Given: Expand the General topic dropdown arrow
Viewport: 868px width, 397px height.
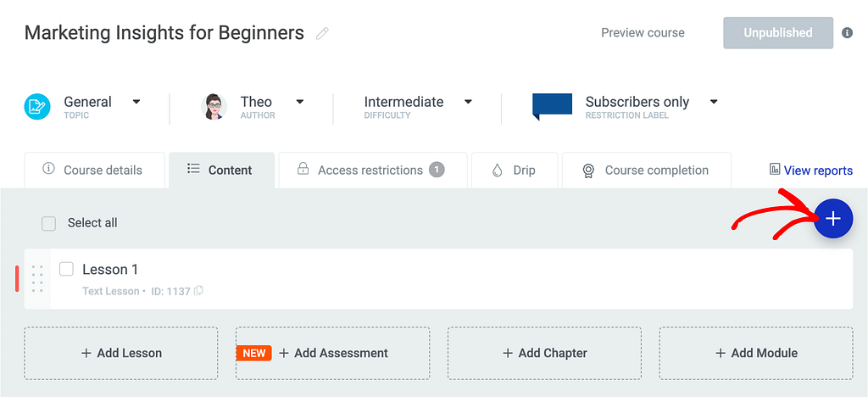Looking at the screenshot, I should (x=136, y=102).
